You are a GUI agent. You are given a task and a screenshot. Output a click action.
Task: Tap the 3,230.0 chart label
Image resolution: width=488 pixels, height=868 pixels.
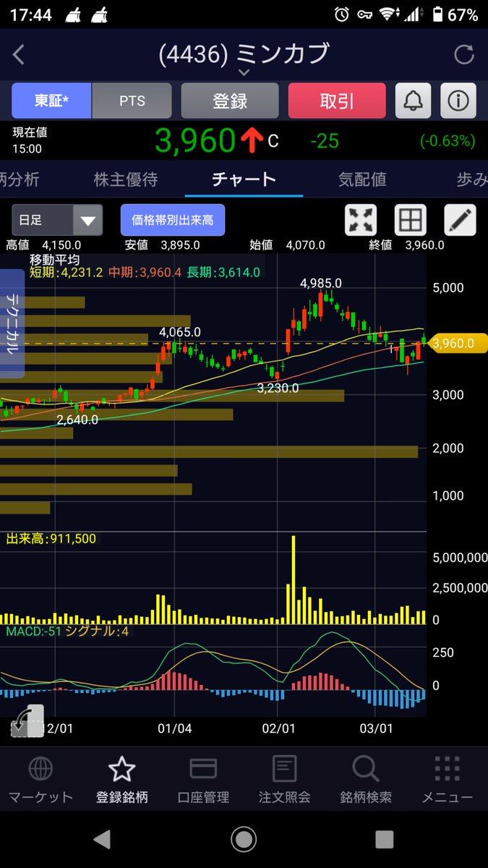278,388
